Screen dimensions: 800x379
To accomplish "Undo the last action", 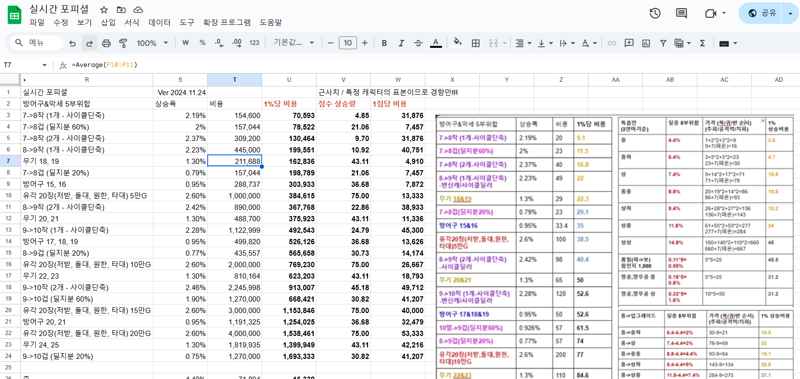I will pos(72,43).
